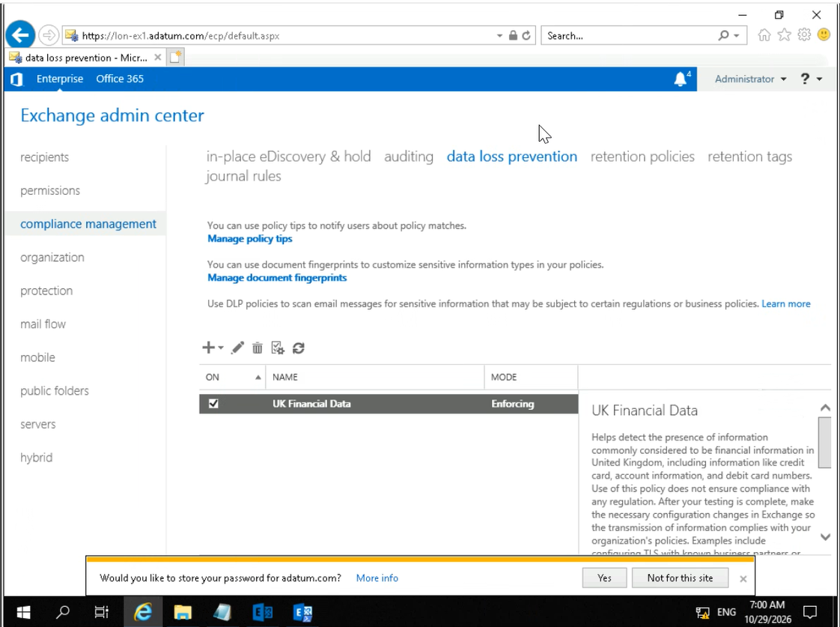Open Action Center notification icon

pyautogui.click(x=810, y=611)
